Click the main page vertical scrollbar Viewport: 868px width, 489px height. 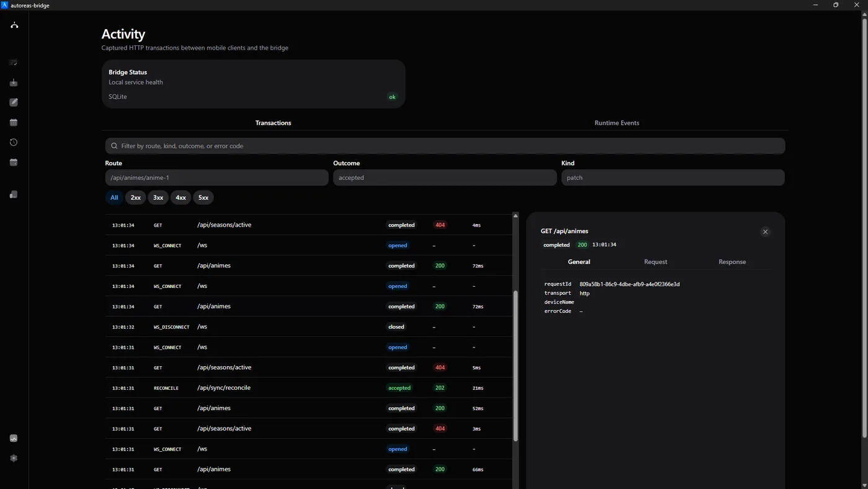(864, 227)
